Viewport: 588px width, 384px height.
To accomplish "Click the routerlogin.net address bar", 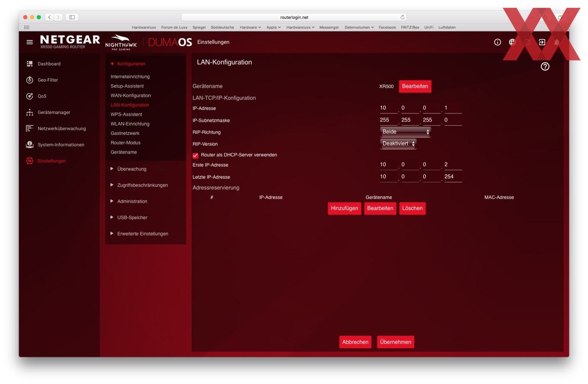I will tap(294, 17).
